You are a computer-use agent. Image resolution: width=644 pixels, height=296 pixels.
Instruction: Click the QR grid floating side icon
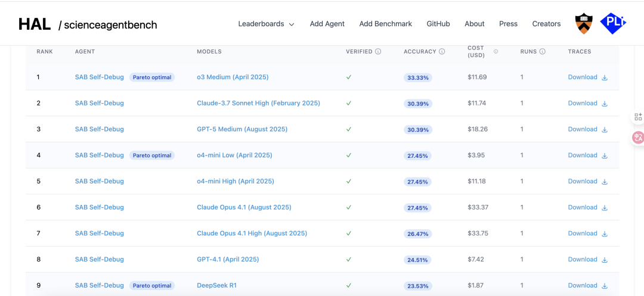point(638,117)
